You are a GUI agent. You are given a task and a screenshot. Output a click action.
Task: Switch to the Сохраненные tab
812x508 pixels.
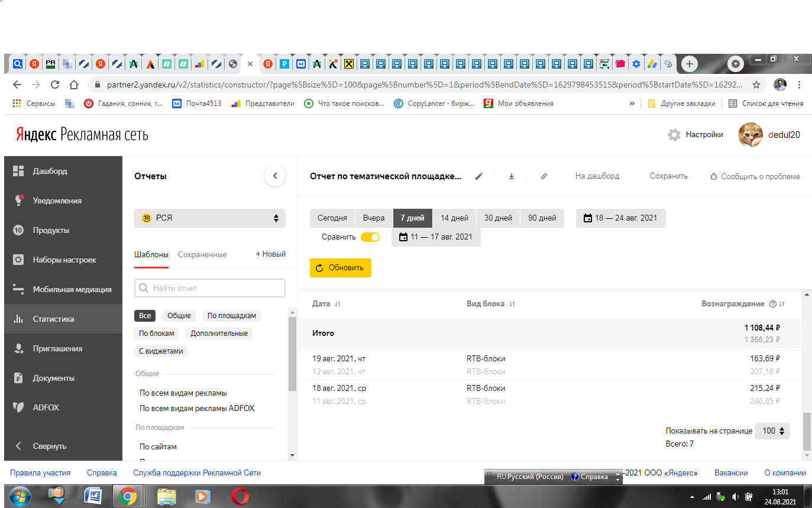[x=202, y=254]
